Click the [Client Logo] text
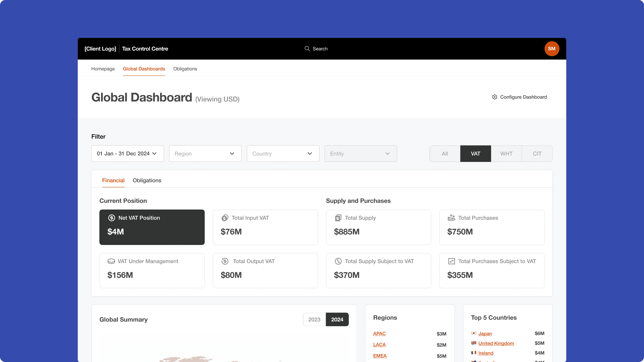Image resolution: width=644 pixels, height=362 pixels. pyautogui.click(x=100, y=49)
